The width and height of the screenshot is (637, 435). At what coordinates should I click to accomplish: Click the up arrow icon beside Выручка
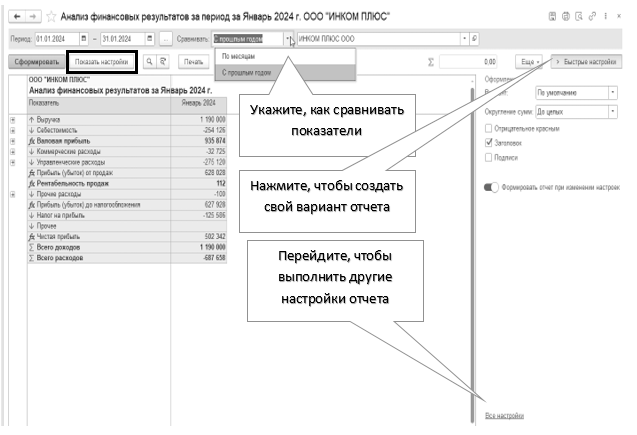coord(32,120)
